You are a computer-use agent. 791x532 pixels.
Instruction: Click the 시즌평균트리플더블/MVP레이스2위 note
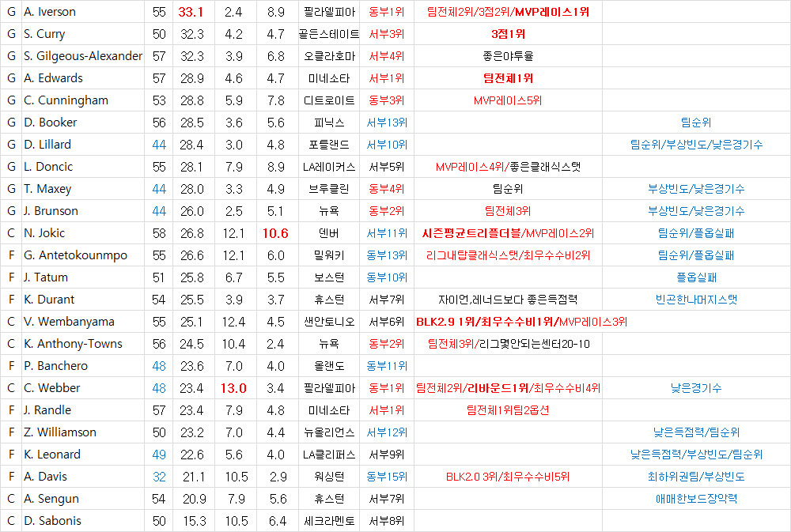(x=508, y=233)
